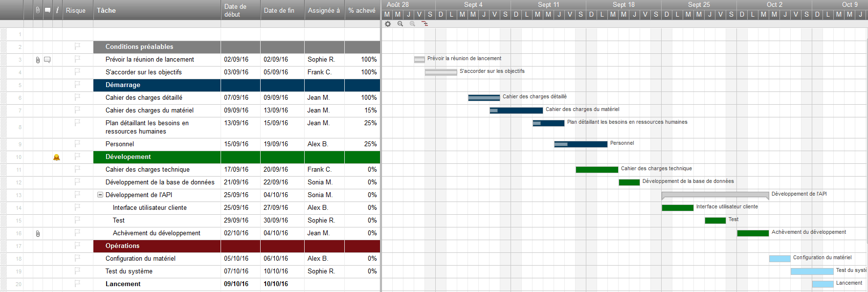
Task: Open comment bubble on row 3
Action: (47, 60)
